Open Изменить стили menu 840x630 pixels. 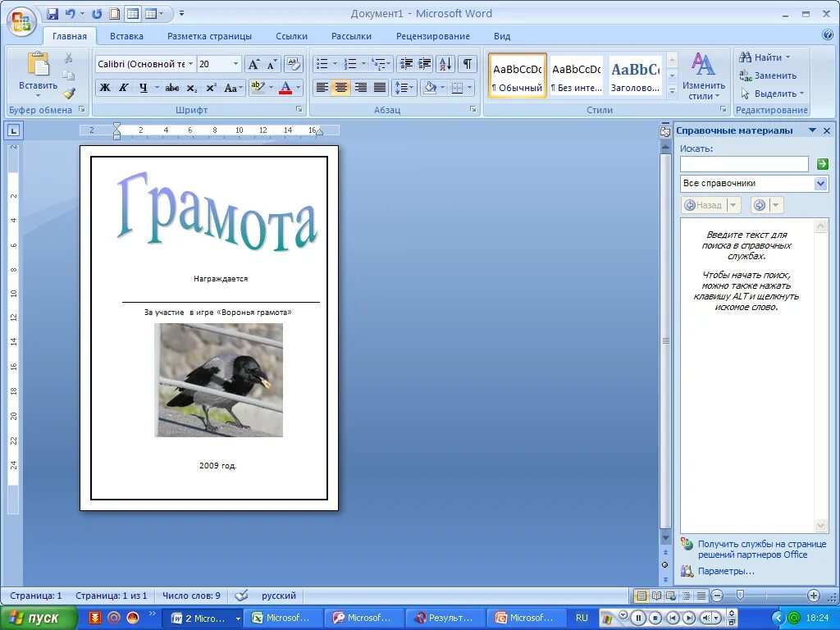point(703,76)
